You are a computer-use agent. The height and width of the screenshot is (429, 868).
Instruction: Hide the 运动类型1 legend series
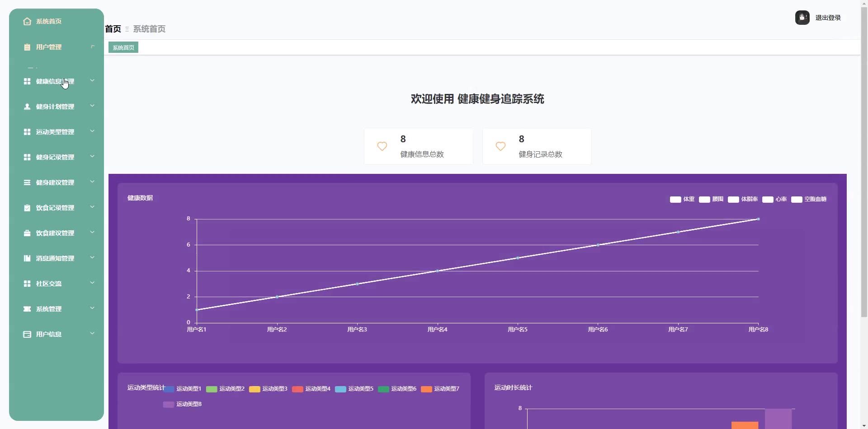[183, 389]
